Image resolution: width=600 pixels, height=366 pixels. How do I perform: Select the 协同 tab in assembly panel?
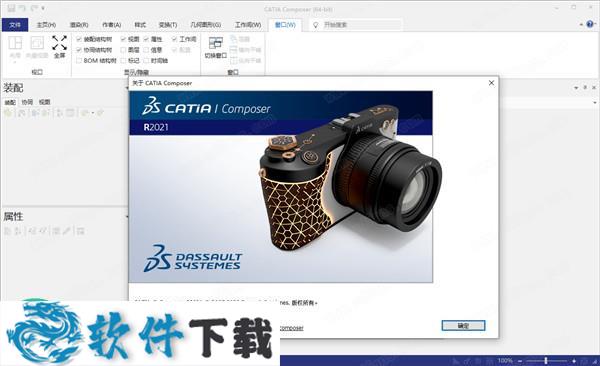[x=27, y=102]
